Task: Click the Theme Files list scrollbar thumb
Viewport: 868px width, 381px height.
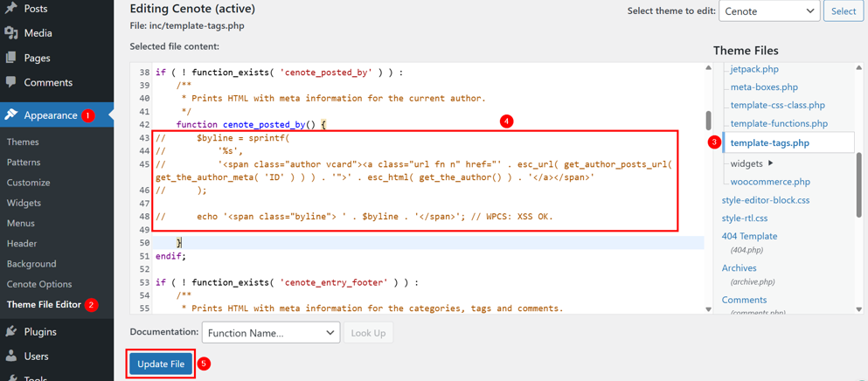Action: pyautogui.click(x=858, y=184)
